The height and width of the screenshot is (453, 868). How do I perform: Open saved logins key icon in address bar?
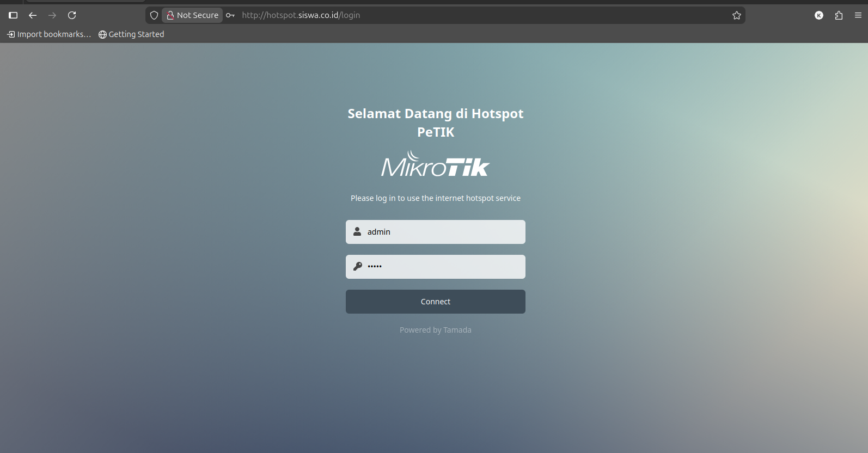click(x=230, y=15)
